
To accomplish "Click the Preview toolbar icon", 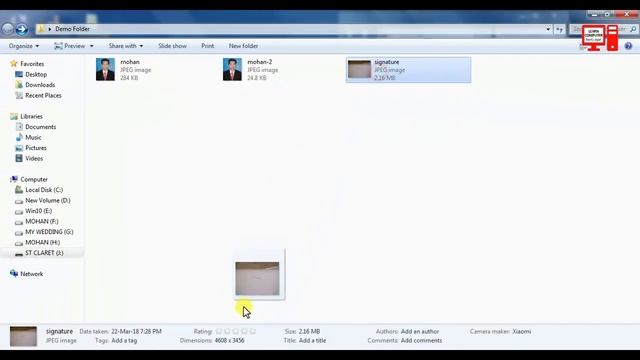I will click(x=58, y=46).
